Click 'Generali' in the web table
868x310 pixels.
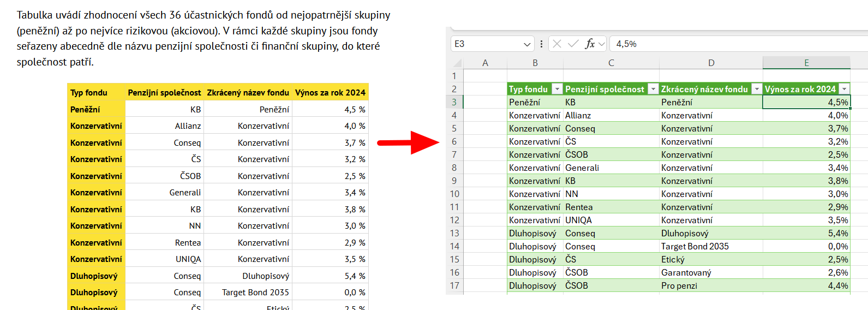pos(185,193)
